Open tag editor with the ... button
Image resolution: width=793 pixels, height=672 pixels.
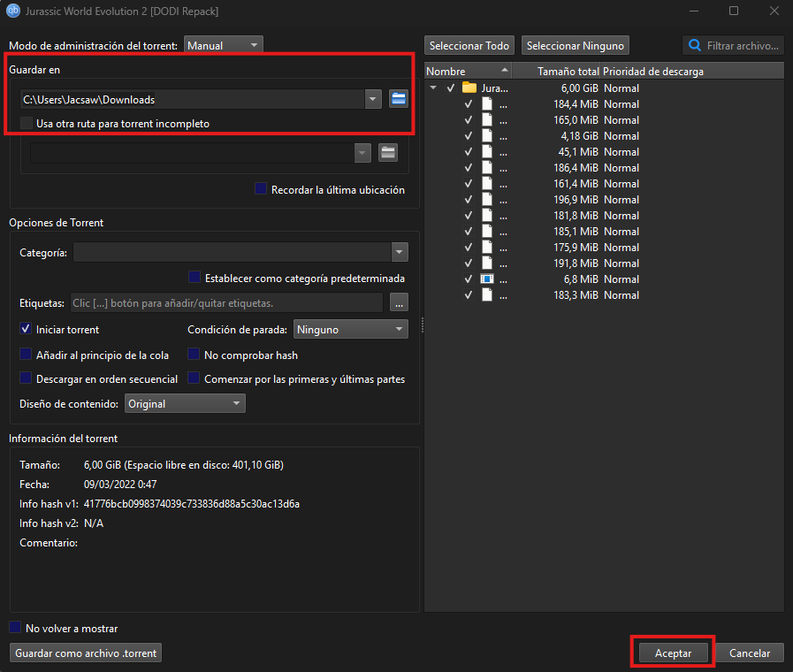tap(399, 302)
